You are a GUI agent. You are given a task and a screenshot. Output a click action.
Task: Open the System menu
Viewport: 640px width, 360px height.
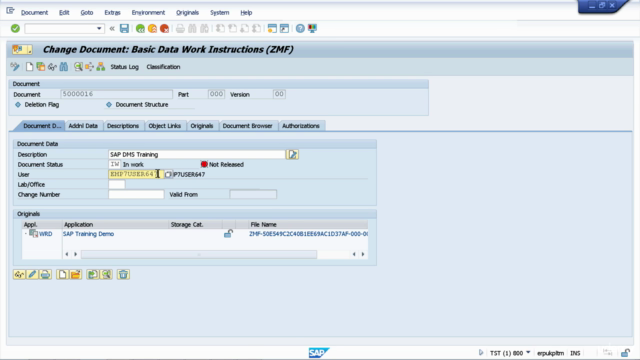tap(220, 13)
